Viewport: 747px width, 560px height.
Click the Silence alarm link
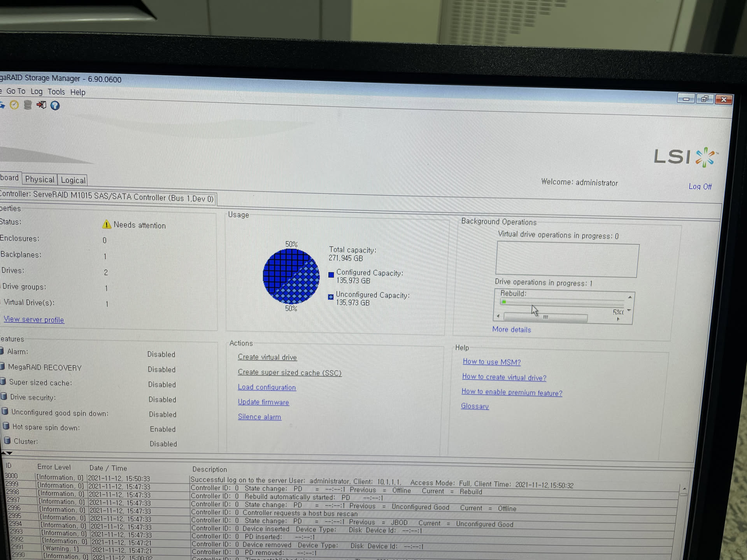pyautogui.click(x=259, y=417)
